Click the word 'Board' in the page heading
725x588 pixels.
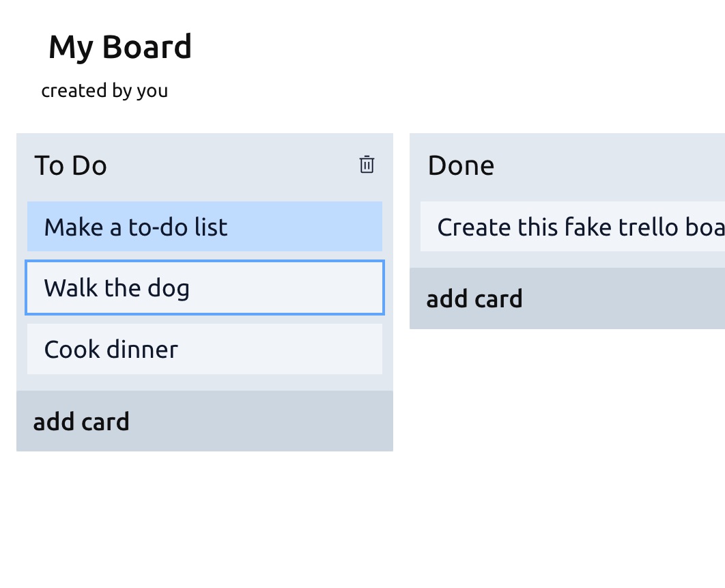click(147, 46)
